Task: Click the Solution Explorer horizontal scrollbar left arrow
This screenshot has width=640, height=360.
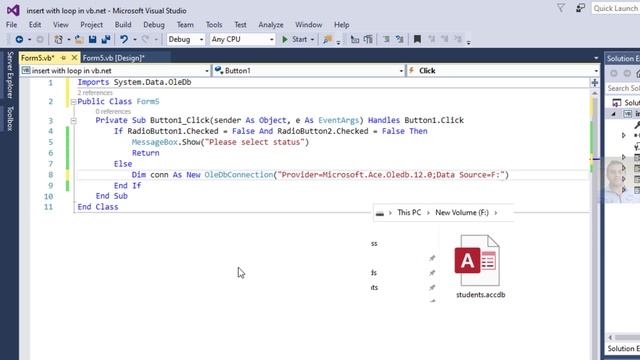Action: click(x=611, y=337)
